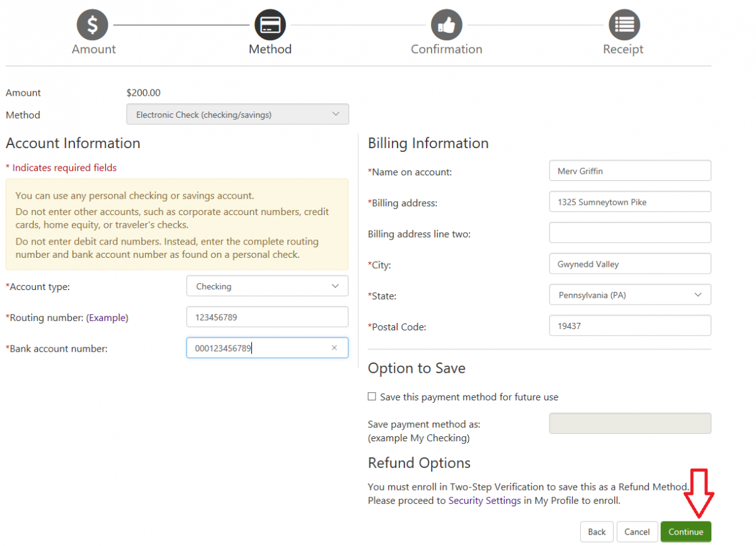
Task: Click the $200.00 amount value
Action: tap(144, 93)
